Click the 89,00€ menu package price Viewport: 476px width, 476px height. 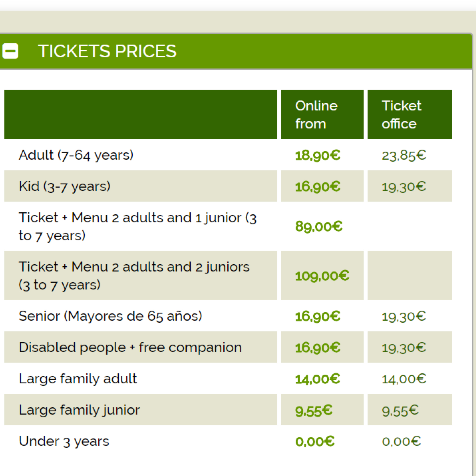pos(319,226)
